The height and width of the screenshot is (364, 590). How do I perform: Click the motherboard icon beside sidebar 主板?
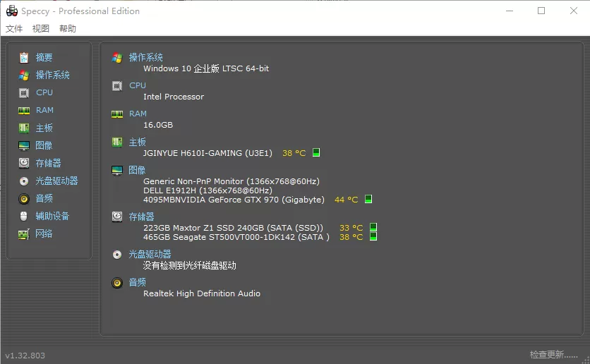coord(24,128)
